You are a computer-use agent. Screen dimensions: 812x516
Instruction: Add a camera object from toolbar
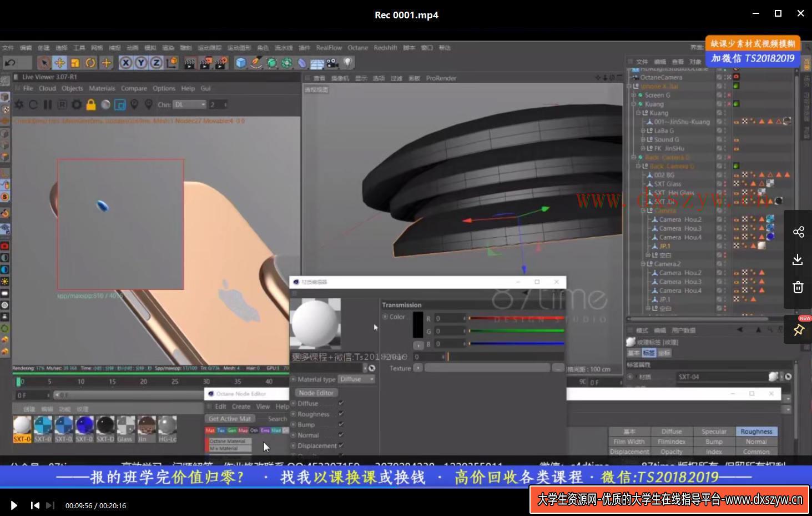tap(332, 63)
